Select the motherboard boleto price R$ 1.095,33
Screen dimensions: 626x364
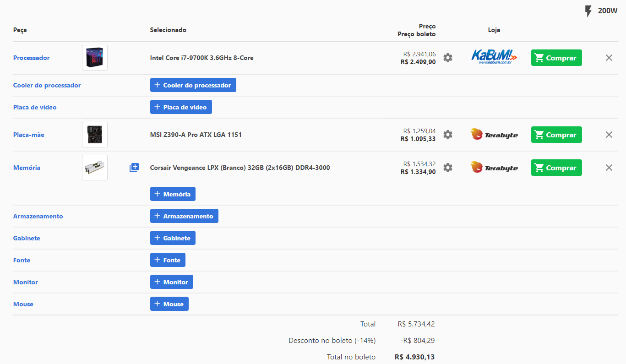point(418,139)
